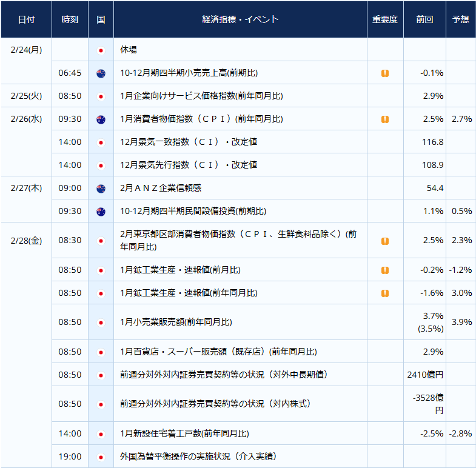Click the Japan flag beside 2月東京都区部消費者物価指数
This screenshot has width=476, height=468.
(101, 241)
